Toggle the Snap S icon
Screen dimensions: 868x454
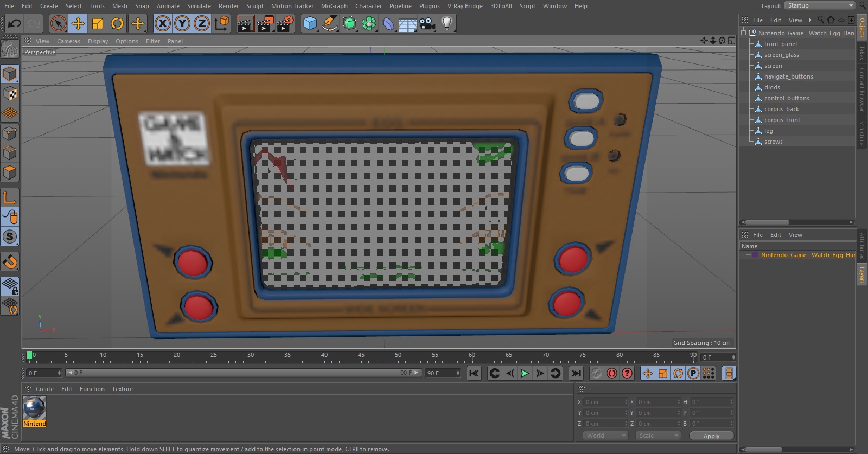(x=10, y=236)
